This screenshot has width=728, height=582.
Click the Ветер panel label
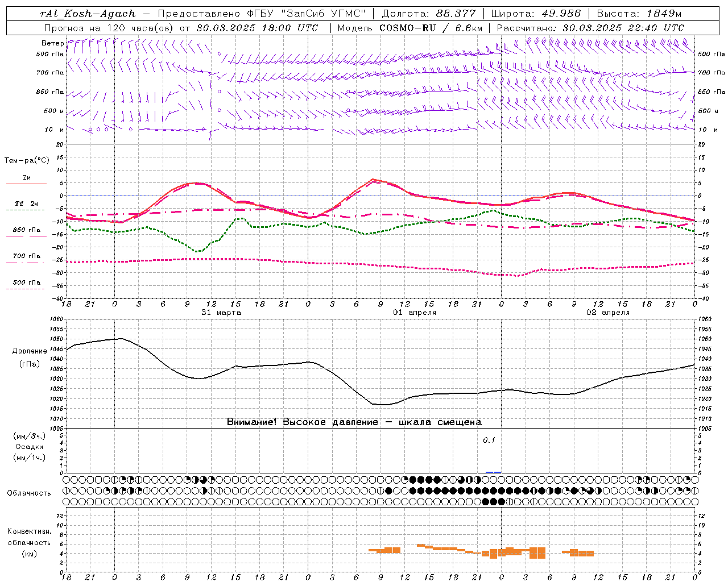coord(52,43)
